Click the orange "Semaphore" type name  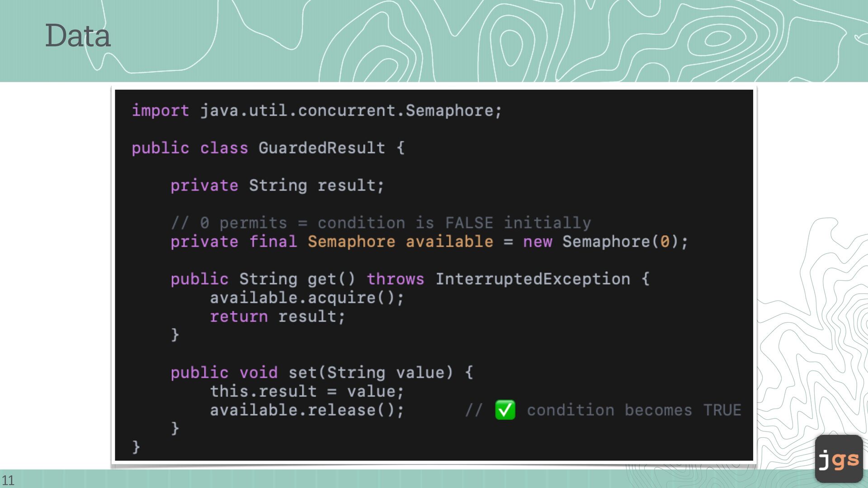(x=351, y=242)
